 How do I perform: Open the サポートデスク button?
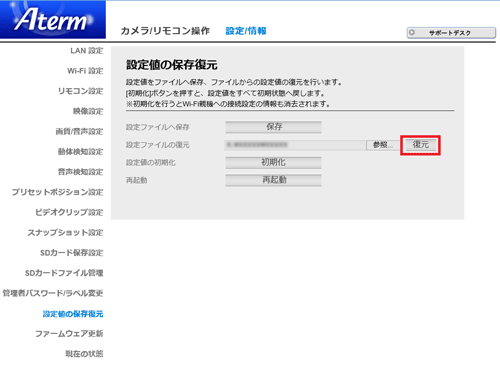click(x=451, y=33)
